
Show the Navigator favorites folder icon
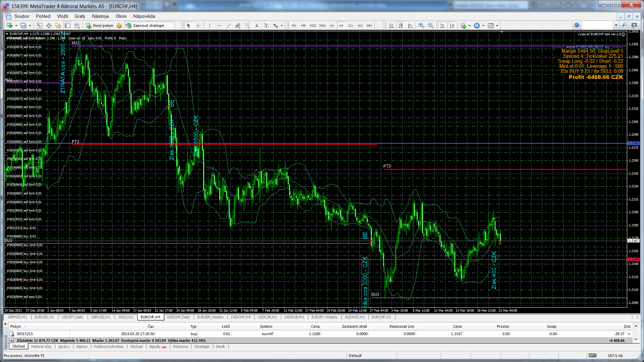pos(58,26)
